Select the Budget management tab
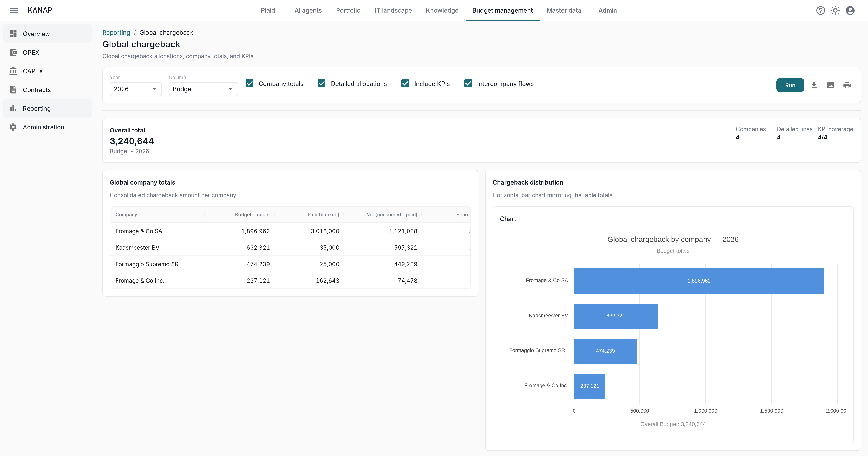This screenshot has height=456, width=868. [x=502, y=10]
